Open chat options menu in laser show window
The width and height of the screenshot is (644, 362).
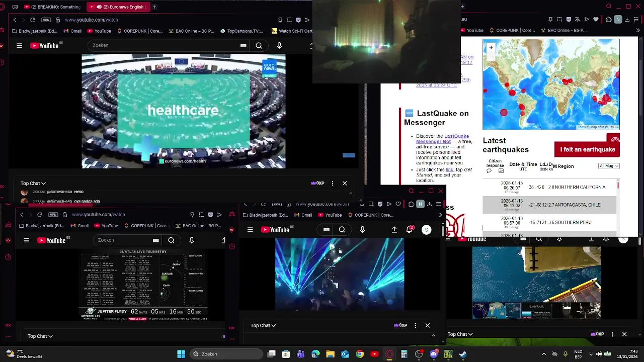pyautogui.click(x=415, y=326)
